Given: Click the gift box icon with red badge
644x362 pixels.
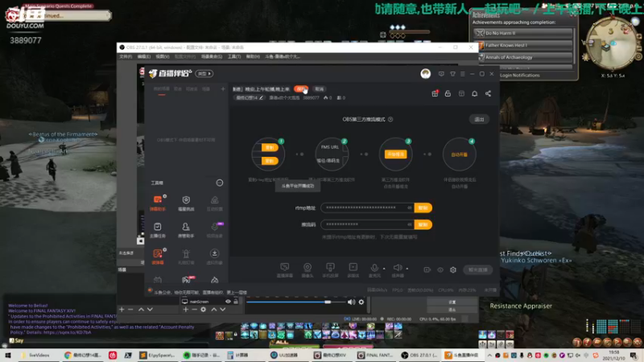Looking at the screenshot, I should pos(435,93).
